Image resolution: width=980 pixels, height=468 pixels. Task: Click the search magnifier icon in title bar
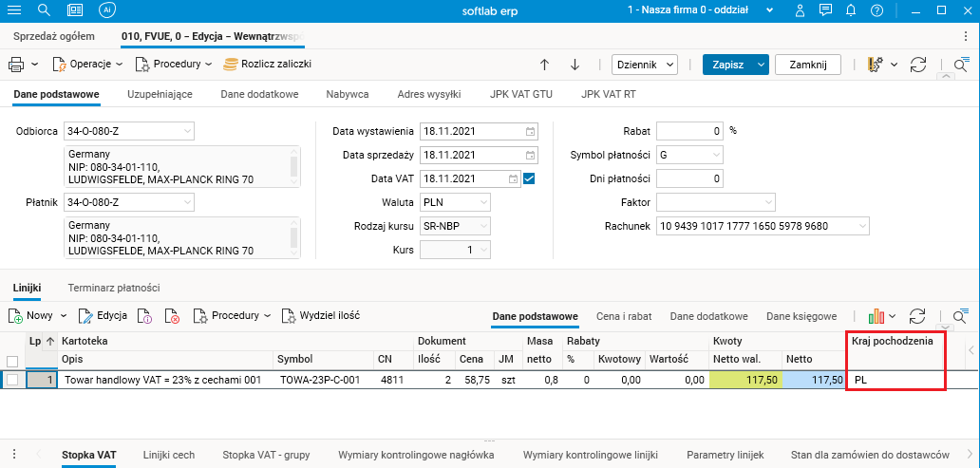tap(44, 10)
